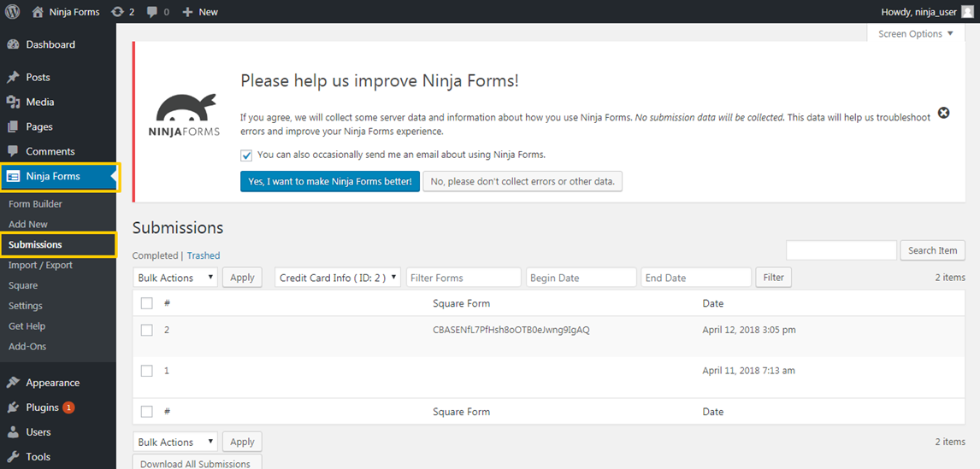The width and height of the screenshot is (980, 469).
Task: Click the Tools wrench icon
Action: (13, 456)
